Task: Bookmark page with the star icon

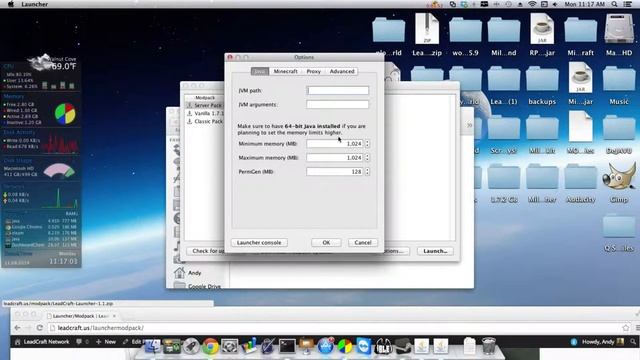Action: coord(625,328)
